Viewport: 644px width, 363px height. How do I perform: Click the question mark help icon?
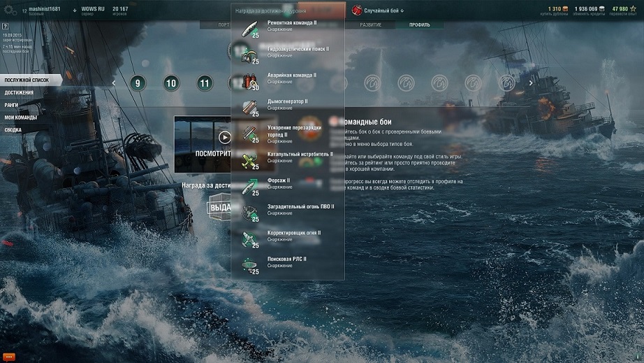tap(5, 27)
